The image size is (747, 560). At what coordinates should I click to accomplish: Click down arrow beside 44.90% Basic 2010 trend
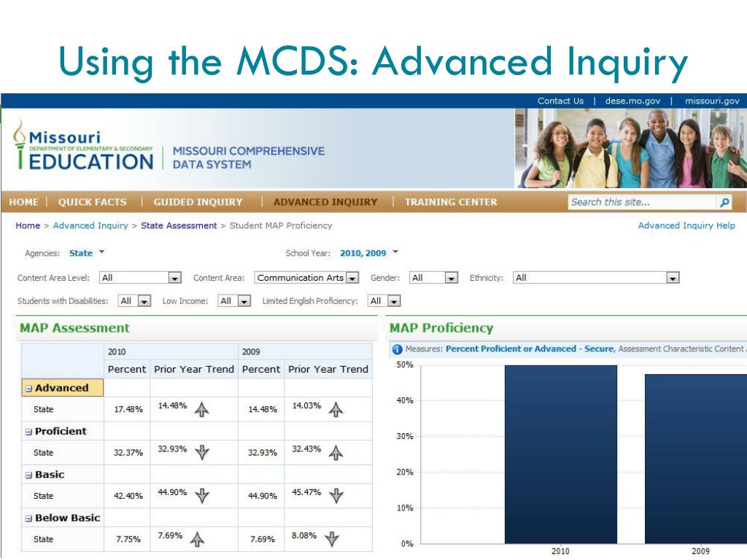202,496
